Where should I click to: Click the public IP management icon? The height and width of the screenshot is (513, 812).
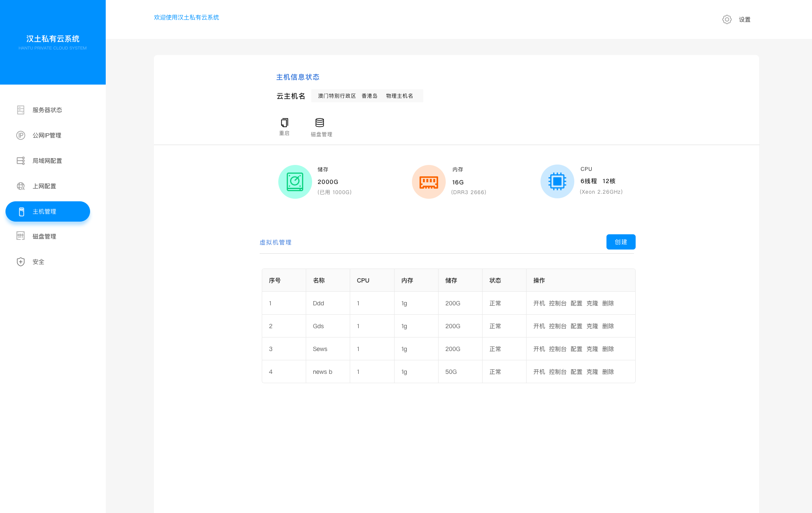point(21,135)
